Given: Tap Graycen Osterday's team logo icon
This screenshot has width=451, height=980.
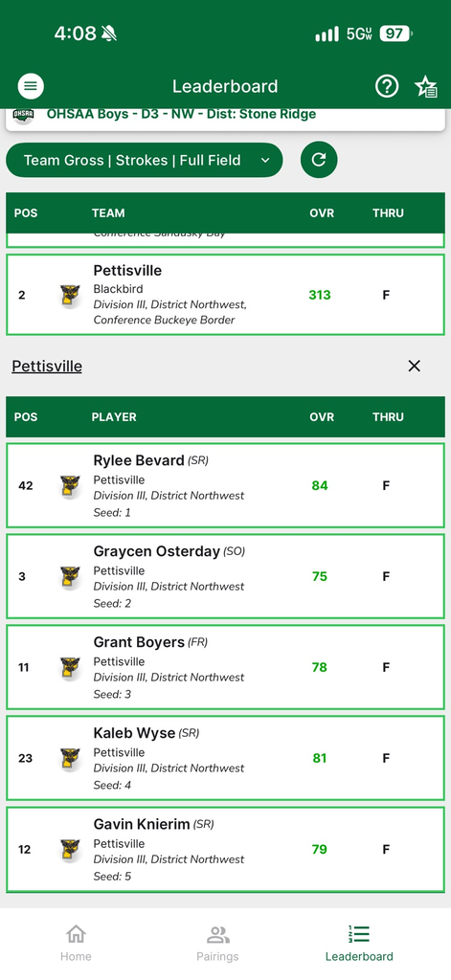Looking at the screenshot, I should pos(70,577).
